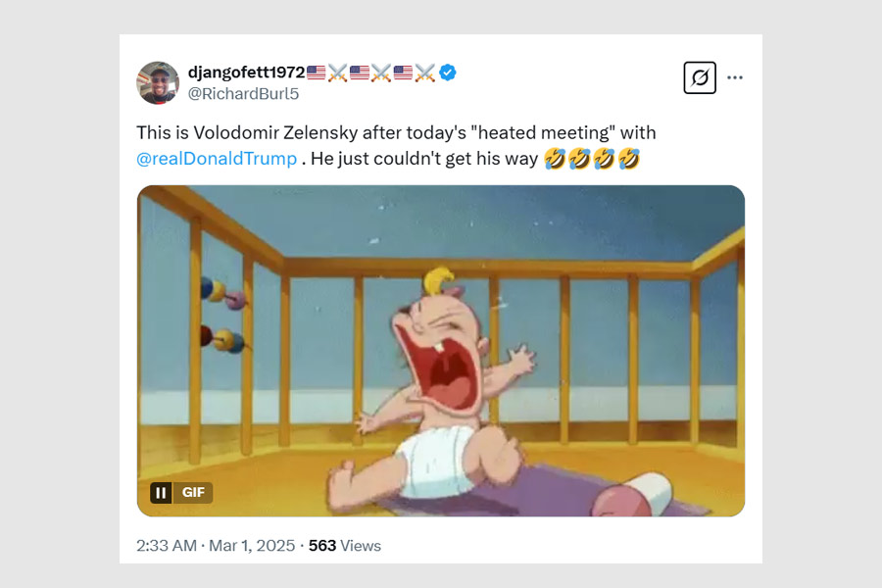This screenshot has height=588, width=882.
Task: Click the GIF label badge
Action: click(193, 492)
